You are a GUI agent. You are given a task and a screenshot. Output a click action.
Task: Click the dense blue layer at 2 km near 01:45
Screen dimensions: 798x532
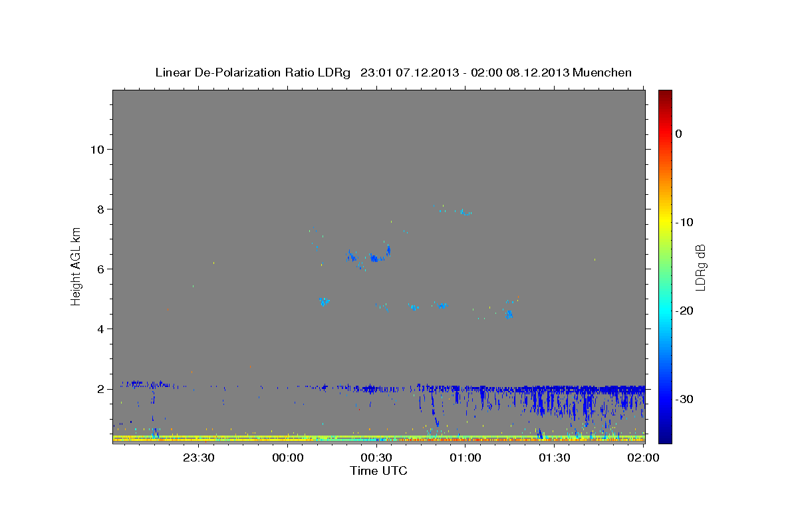coord(598,389)
